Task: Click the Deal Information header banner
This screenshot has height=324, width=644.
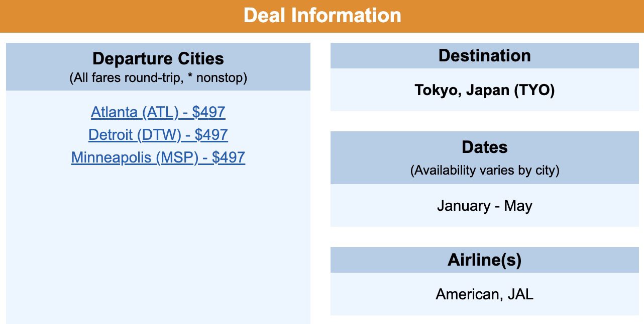Action: pyautogui.click(x=322, y=15)
